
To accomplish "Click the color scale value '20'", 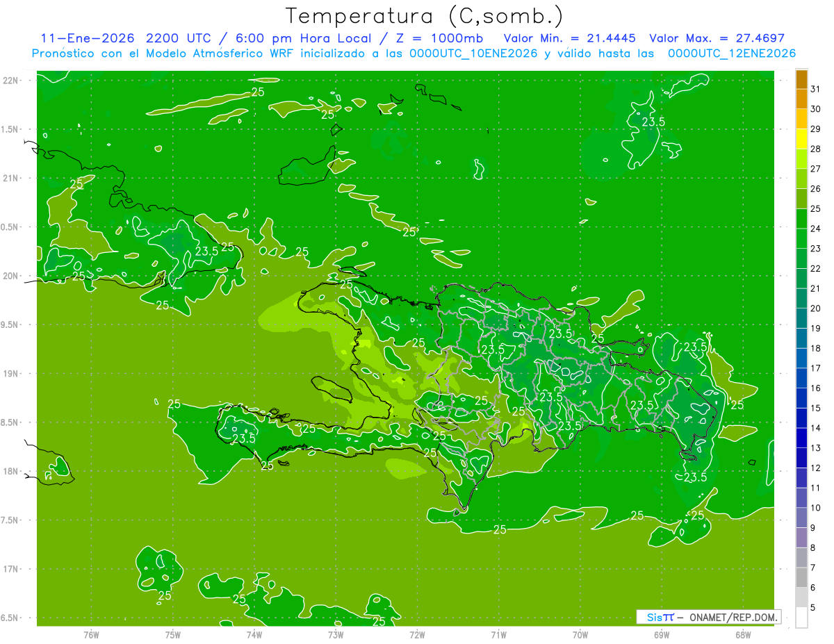I will pos(816,308).
